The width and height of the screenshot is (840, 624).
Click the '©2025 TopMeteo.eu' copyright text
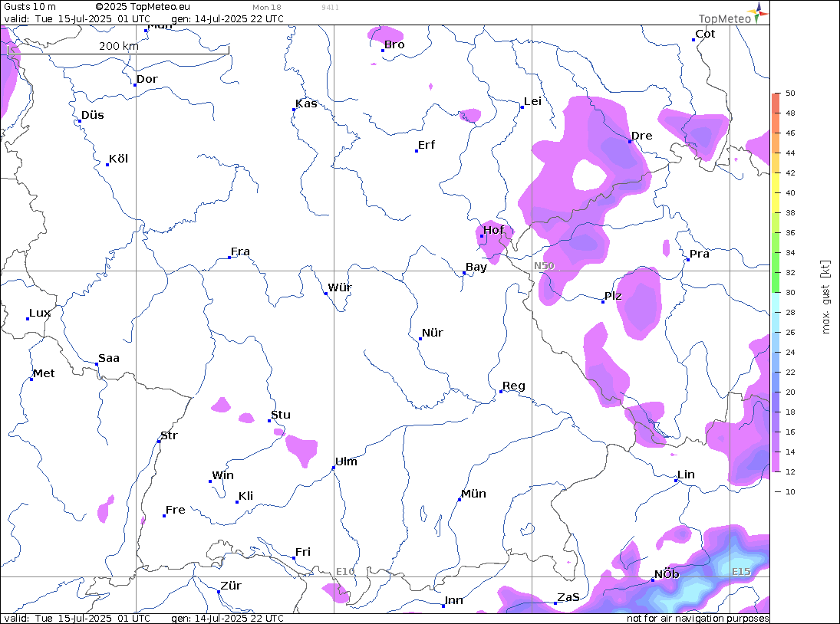pyautogui.click(x=143, y=7)
